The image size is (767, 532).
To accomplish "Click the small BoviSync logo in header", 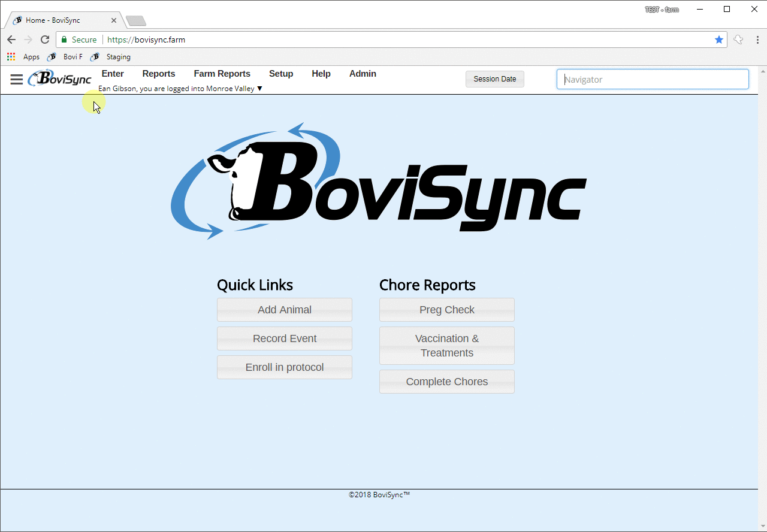I will 59,78.
